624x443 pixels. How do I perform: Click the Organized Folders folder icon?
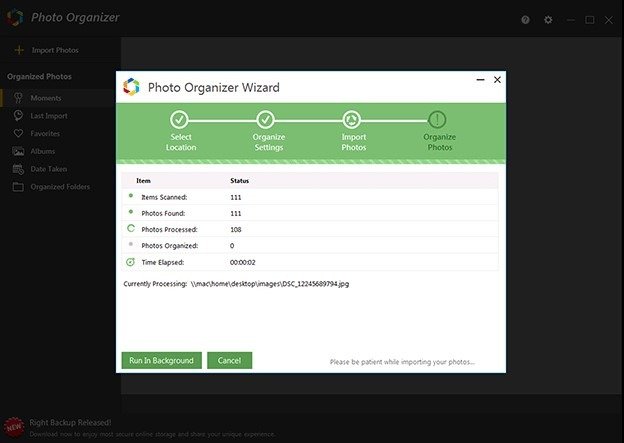click(18, 186)
